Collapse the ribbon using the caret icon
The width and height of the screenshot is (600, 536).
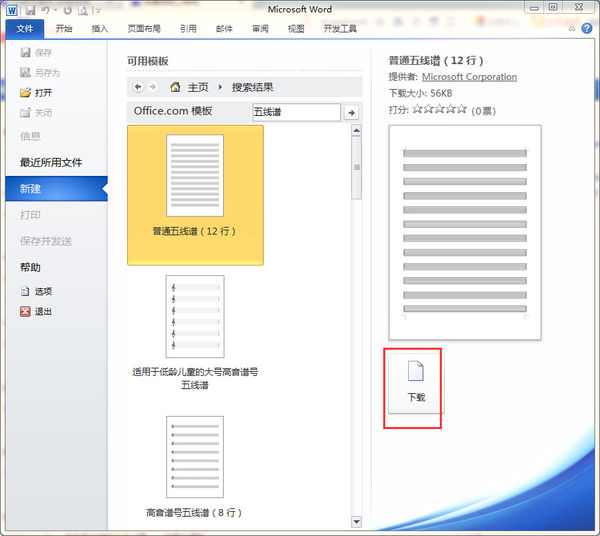572,29
